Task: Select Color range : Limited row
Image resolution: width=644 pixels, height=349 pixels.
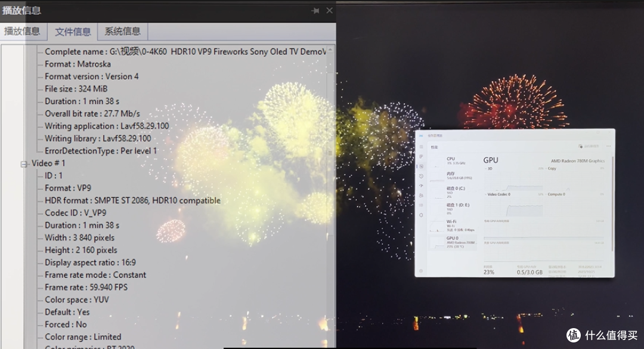Action: click(x=83, y=337)
